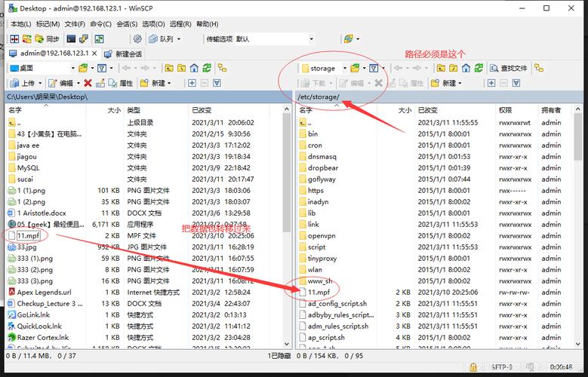
Task: Open the 远程(R) menu
Action: coord(180,24)
